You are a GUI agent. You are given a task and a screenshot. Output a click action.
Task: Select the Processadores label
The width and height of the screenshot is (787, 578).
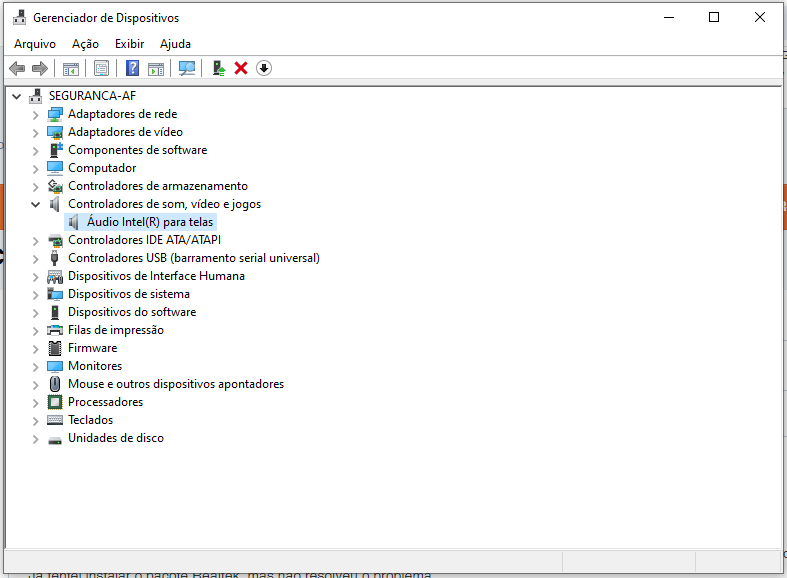[105, 402]
